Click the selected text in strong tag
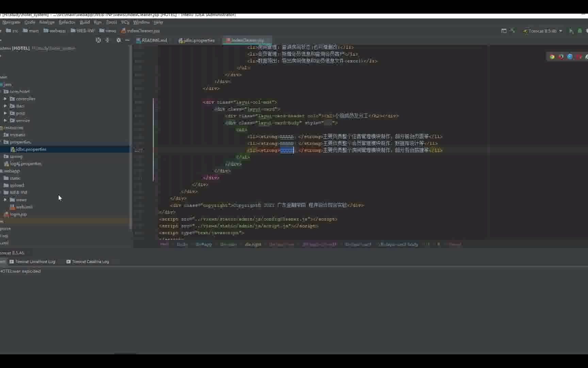The image size is (588, 368). (x=287, y=150)
